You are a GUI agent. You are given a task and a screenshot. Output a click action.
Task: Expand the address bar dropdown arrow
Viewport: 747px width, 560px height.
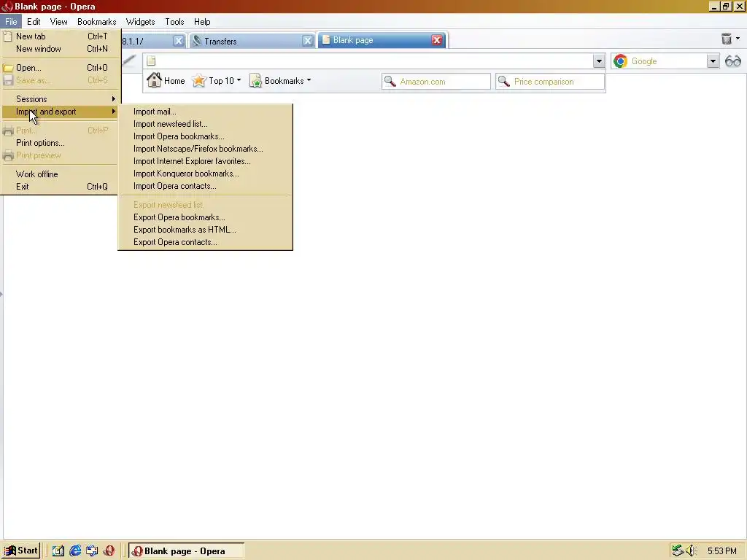[x=599, y=61]
